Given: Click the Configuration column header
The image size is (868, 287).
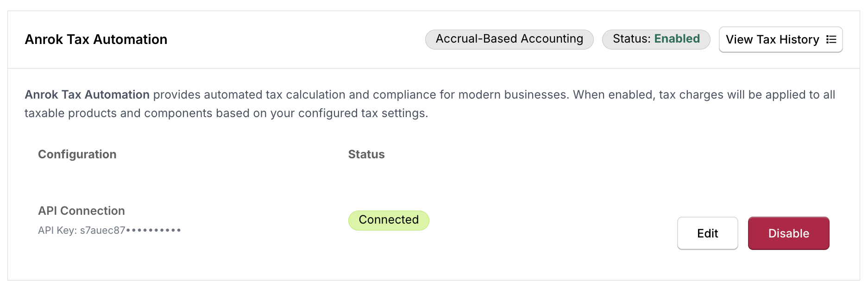Looking at the screenshot, I should pos(77,154).
